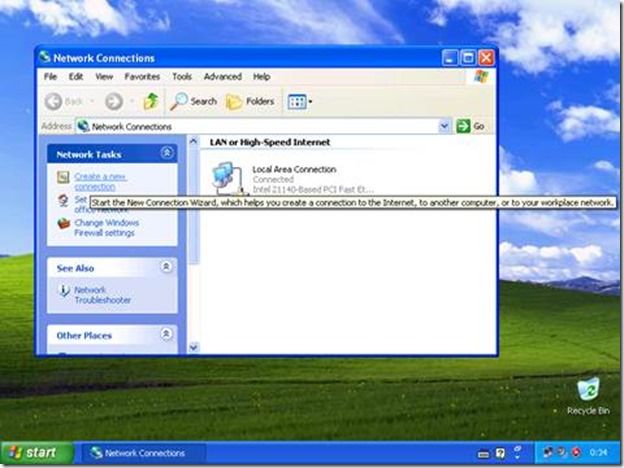Click the Windows flag logo in toolbar
This screenshot has width=624, height=468.
pos(481,76)
